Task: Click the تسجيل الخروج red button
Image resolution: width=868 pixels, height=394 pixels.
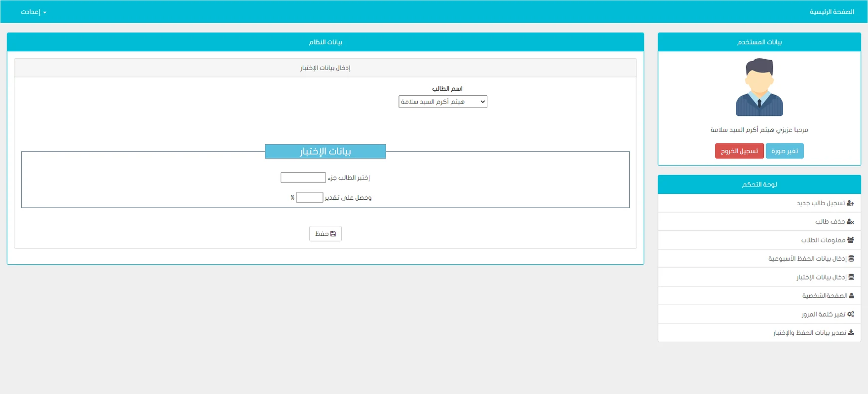Action: point(739,151)
